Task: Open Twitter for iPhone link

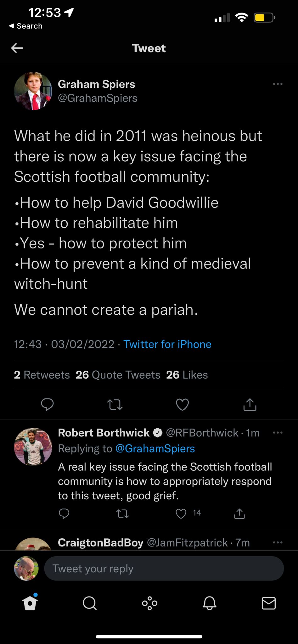Action: click(x=167, y=344)
